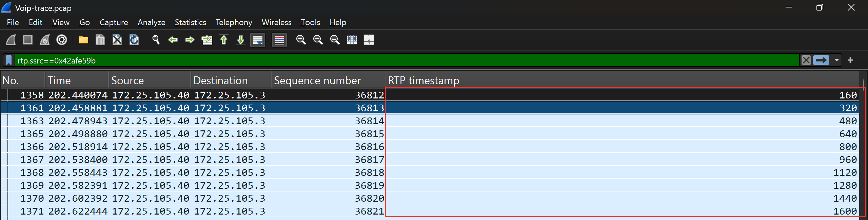
Task: Open display filter history dropdown
Action: tap(837, 60)
